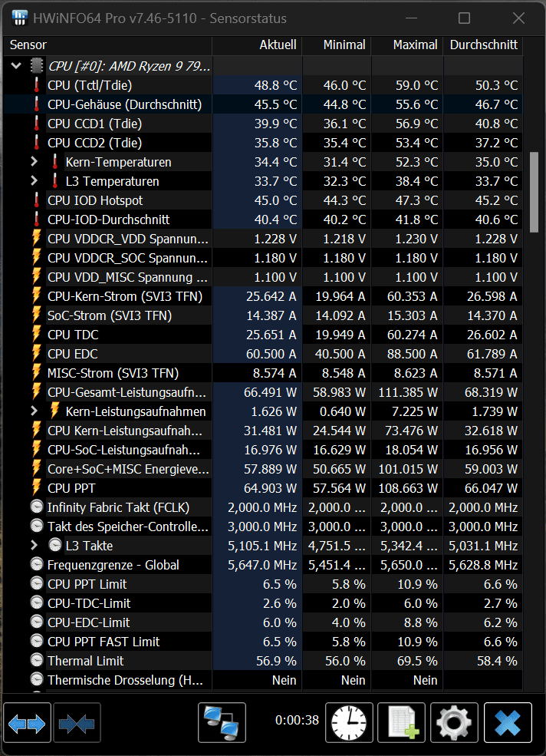
Task: Select CPU VDD_MISC Spannung row
Action: coord(263,277)
